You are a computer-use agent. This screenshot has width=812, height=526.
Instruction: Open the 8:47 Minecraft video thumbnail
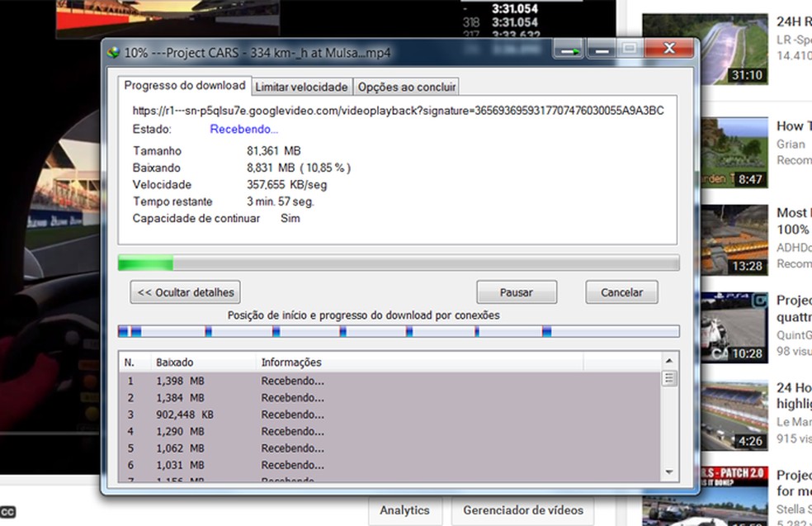734,153
